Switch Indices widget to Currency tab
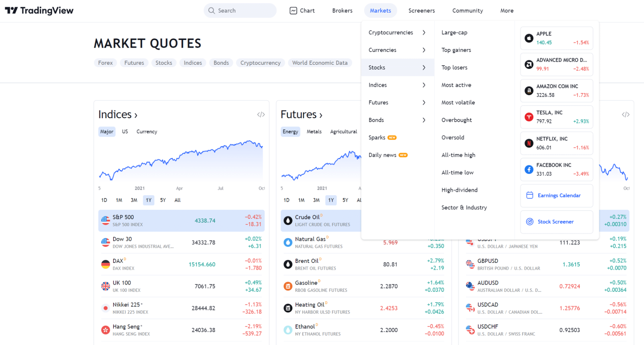644x345 pixels. pyautogui.click(x=147, y=131)
